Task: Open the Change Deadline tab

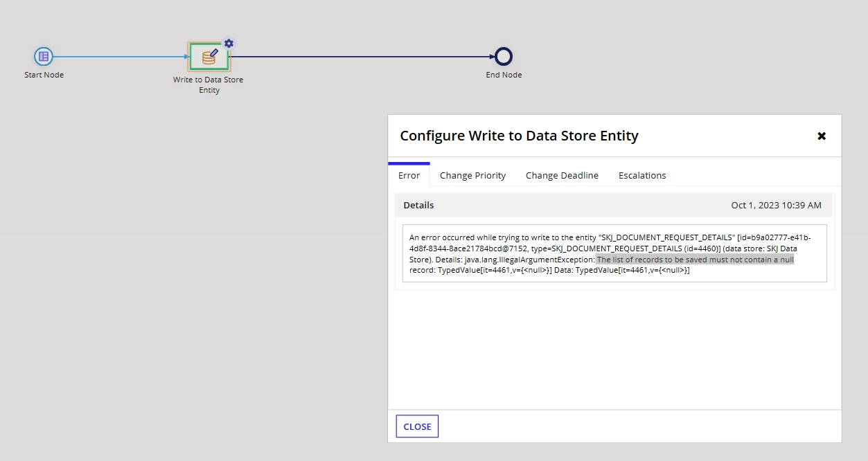Action: click(562, 175)
